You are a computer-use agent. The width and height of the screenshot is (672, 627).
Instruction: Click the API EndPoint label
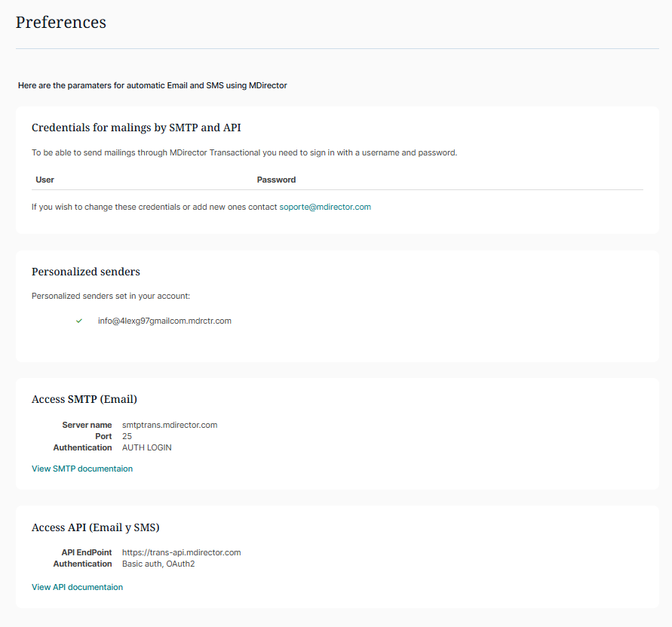pos(87,552)
